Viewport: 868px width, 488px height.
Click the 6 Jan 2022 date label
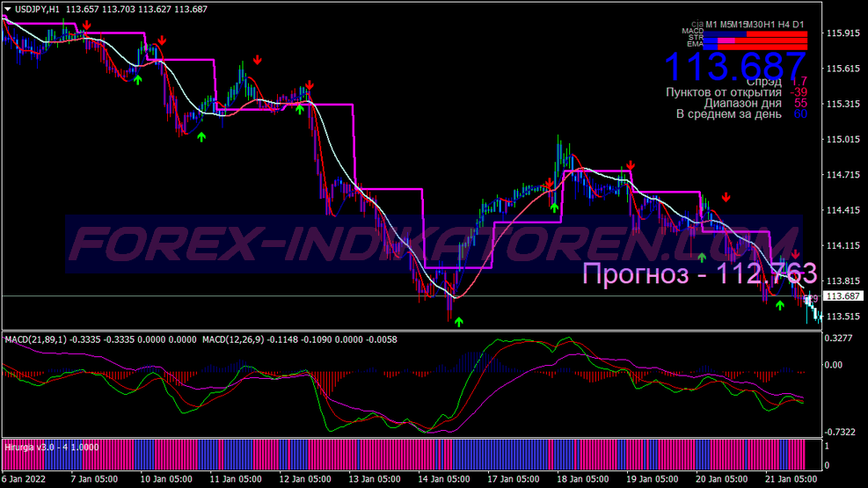(x=23, y=479)
